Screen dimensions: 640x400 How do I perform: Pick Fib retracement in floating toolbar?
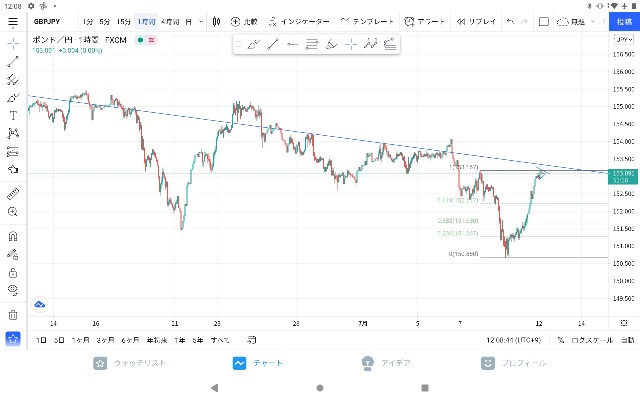[312, 44]
